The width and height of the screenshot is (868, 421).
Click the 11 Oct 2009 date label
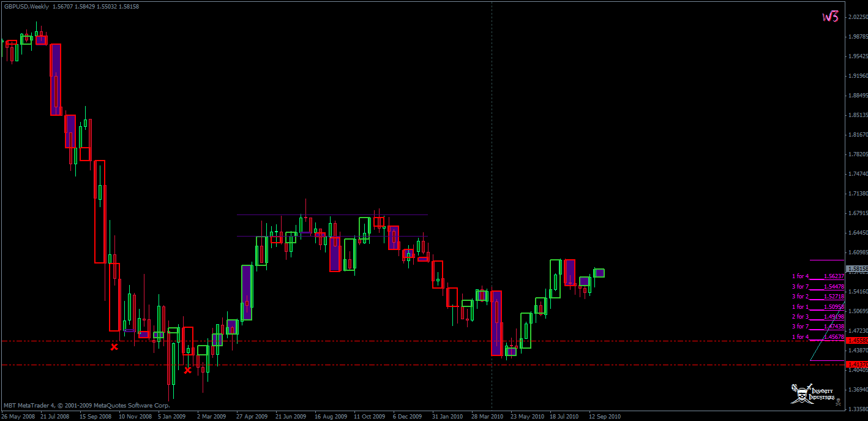[370, 416]
